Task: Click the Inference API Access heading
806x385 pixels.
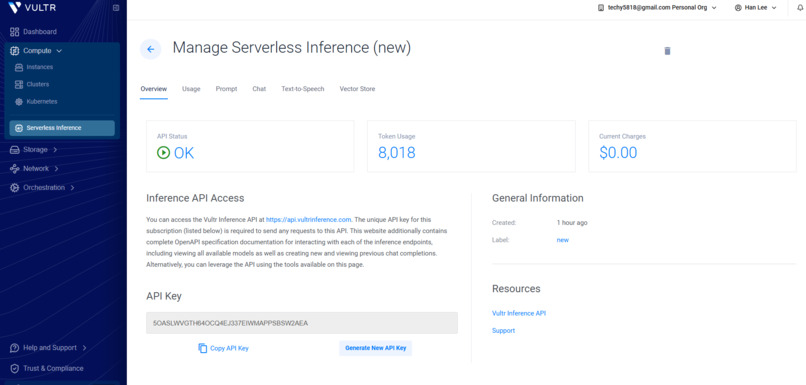Action: [x=195, y=198]
